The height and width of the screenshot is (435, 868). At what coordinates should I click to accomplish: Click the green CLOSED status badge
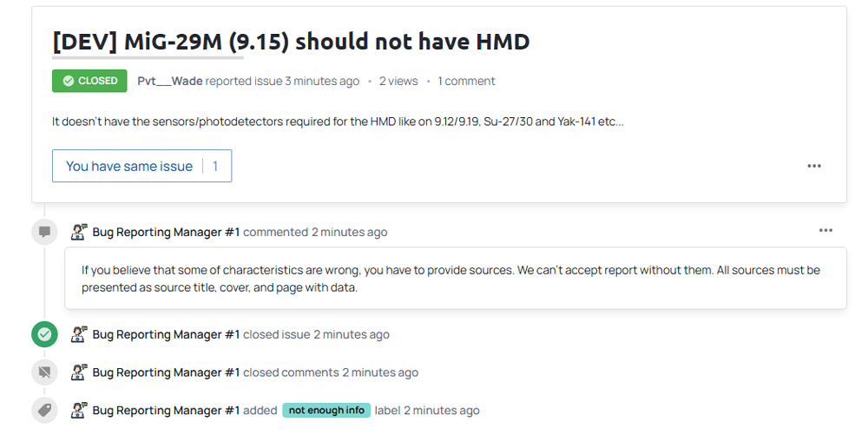click(89, 81)
